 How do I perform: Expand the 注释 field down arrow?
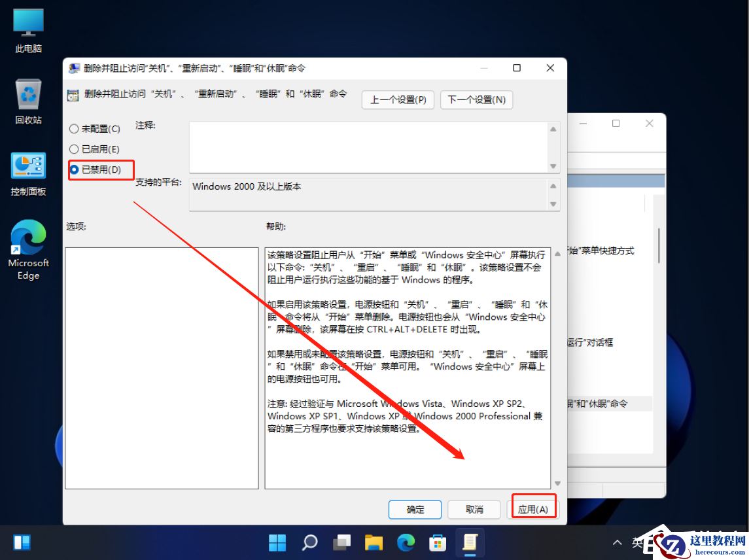tap(553, 167)
